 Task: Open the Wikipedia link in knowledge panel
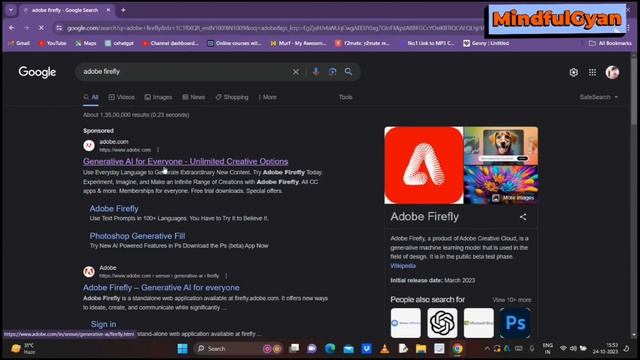[x=403, y=266]
